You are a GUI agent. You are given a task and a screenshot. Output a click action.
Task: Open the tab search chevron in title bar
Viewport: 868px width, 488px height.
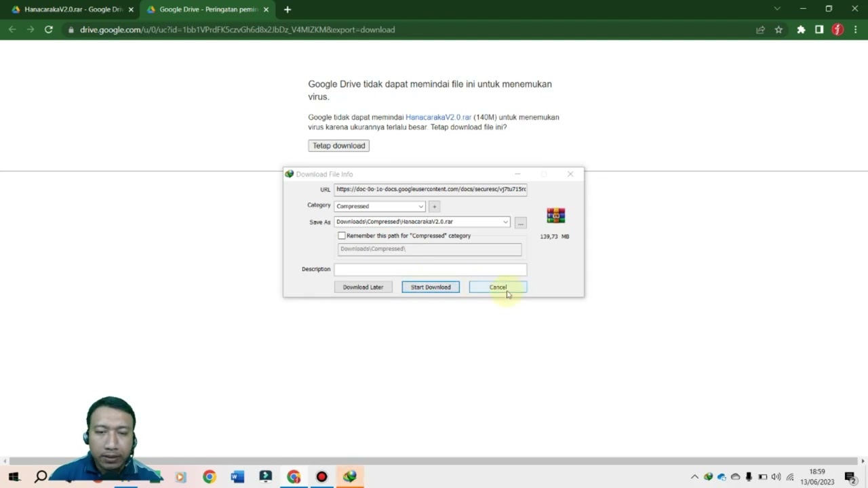point(777,9)
